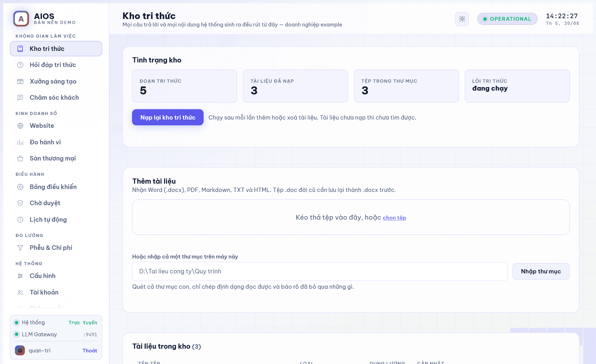Click the green status dot beside Hệ thống

pos(17,322)
